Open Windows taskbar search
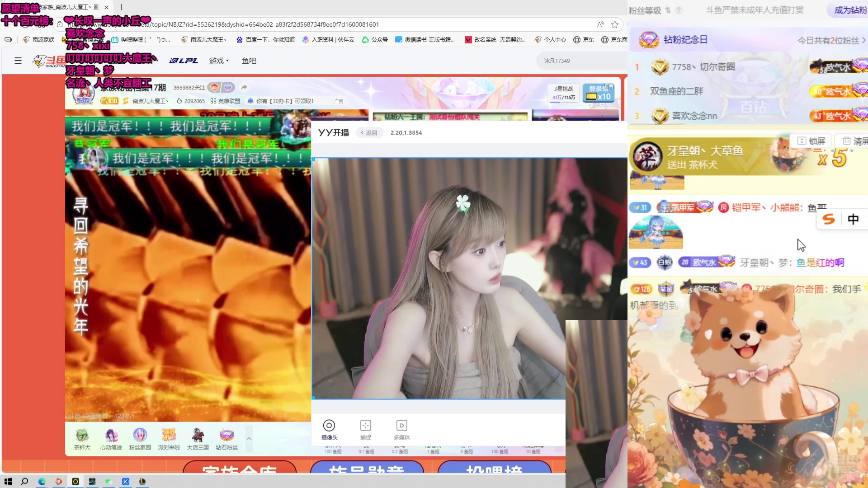 [x=25, y=482]
